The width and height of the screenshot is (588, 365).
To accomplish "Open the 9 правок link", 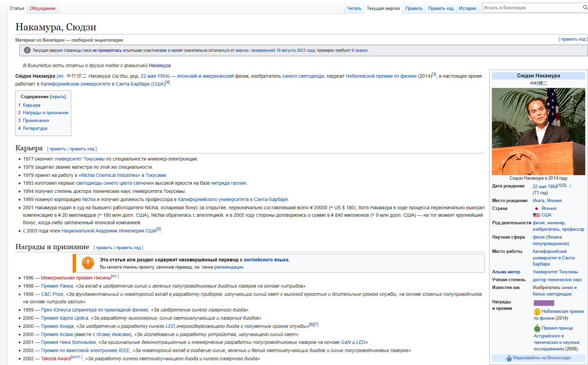I will (x=360, y=50).
